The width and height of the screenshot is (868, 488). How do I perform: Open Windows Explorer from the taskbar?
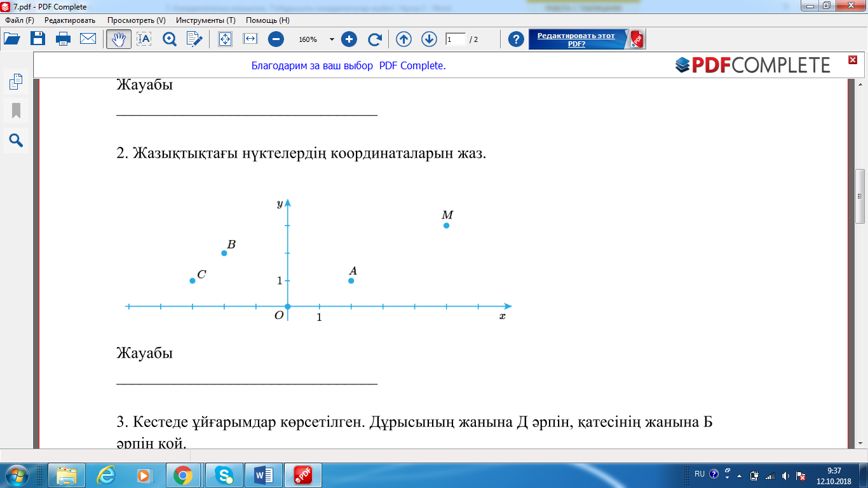point(67,475)
